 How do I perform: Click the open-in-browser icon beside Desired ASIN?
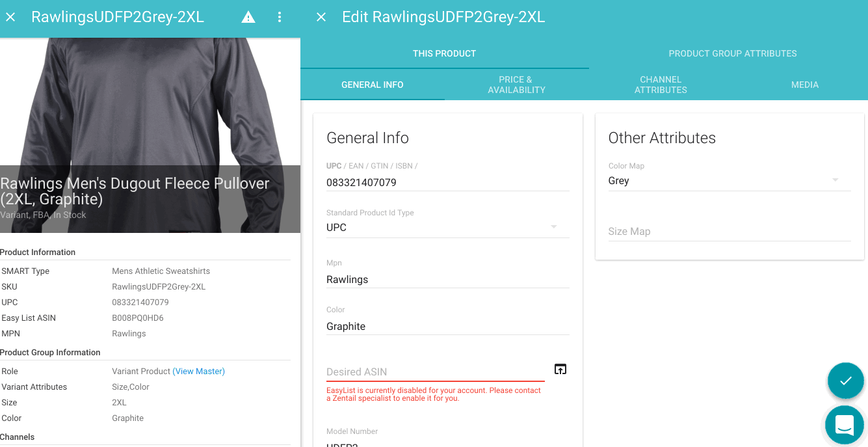click(x=560, y=369)
